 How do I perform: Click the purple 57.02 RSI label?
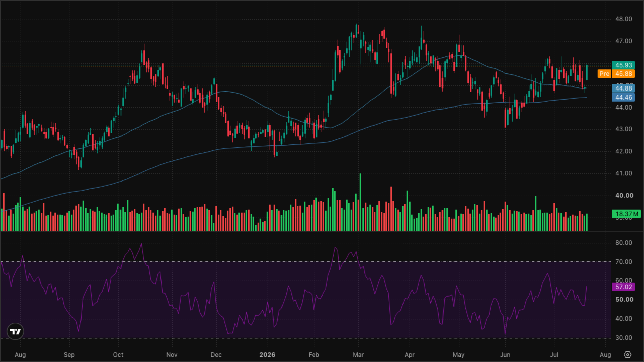(623, 287)
